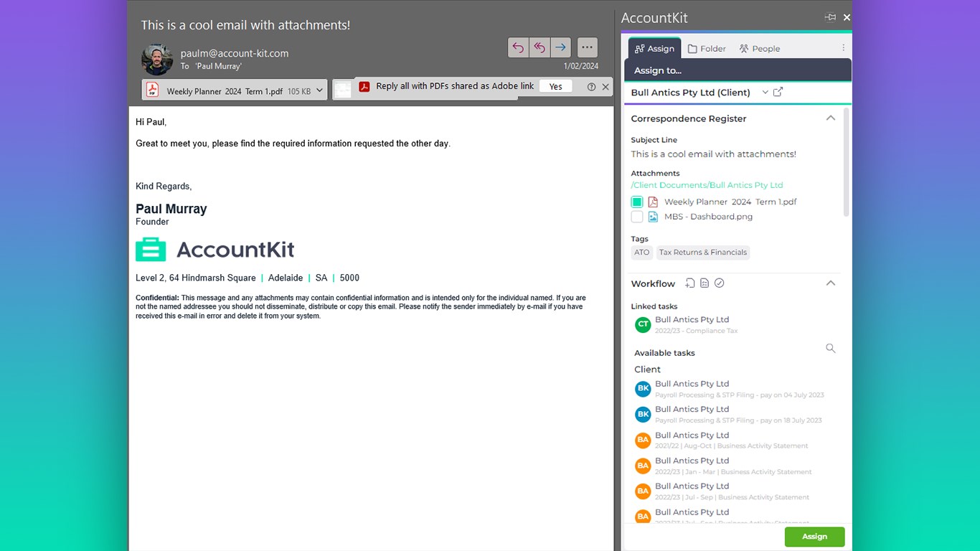Screen dimensions: 980x551
Task: Click the Reply All double-arrow icon
Action: tap(539, 47)
